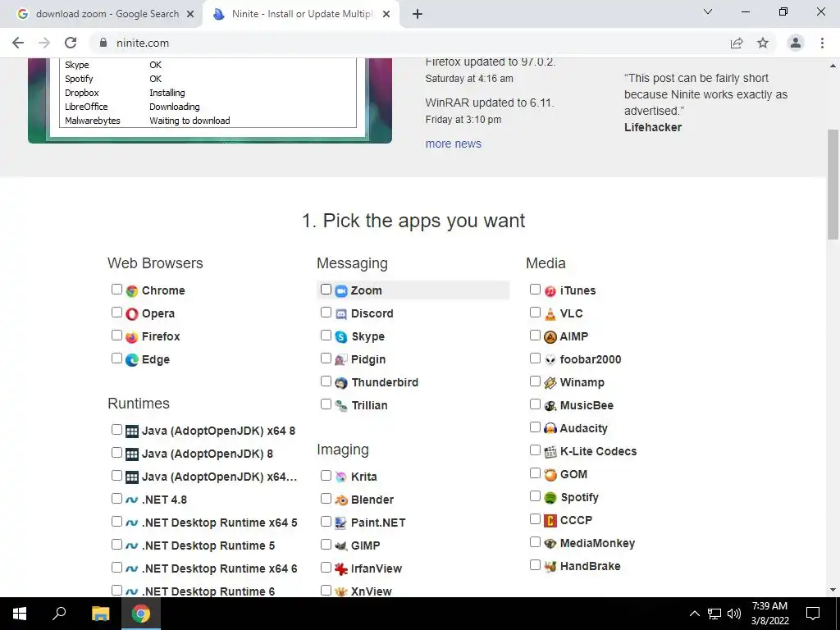Click the Blender icon
The image size is (840, 630).
341,500
